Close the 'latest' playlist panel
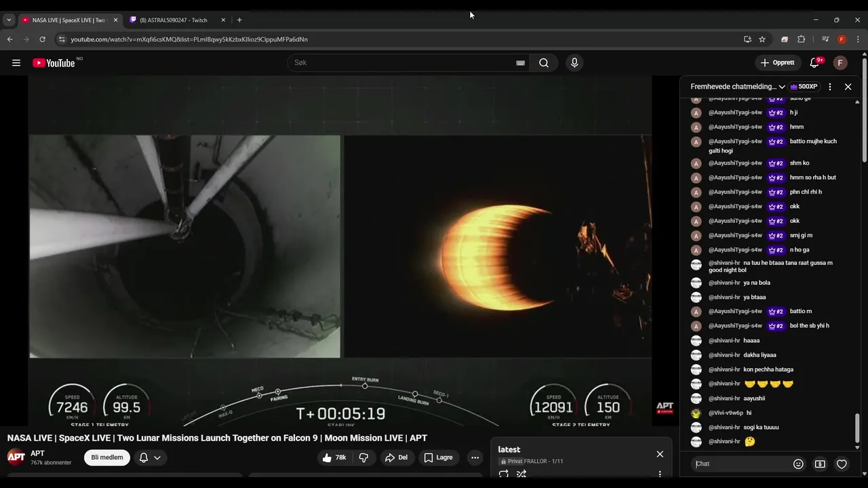The image size is (868, 488). click(660, 454)
